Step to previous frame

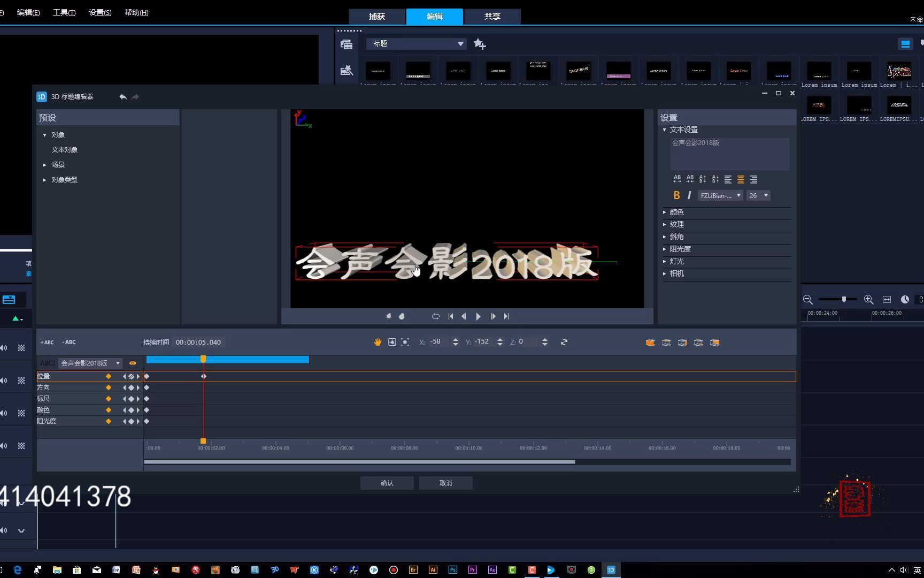[464, 316]
